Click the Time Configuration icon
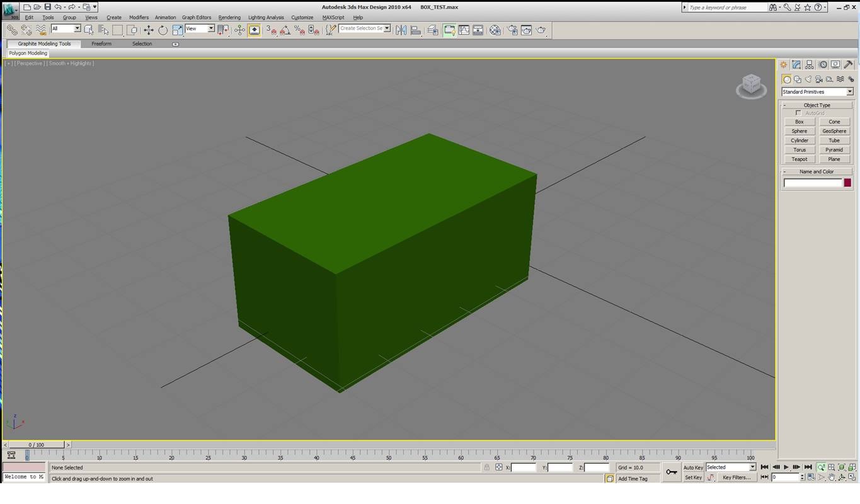Viewport: 860px width, 504px height. [x=811, y=478]
